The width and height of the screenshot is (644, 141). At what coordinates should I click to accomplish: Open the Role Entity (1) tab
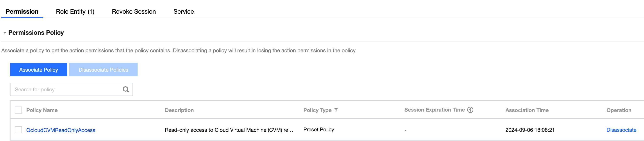[x=75, y=11]
